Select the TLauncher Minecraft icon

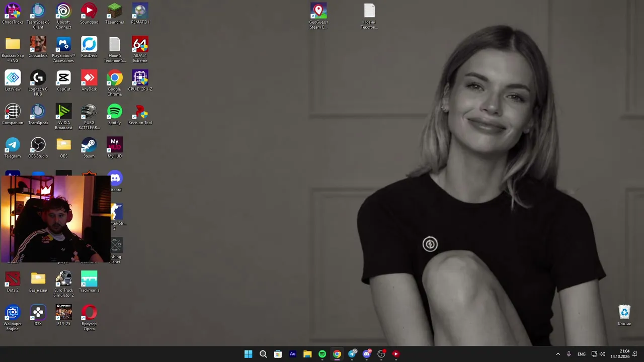115,14
